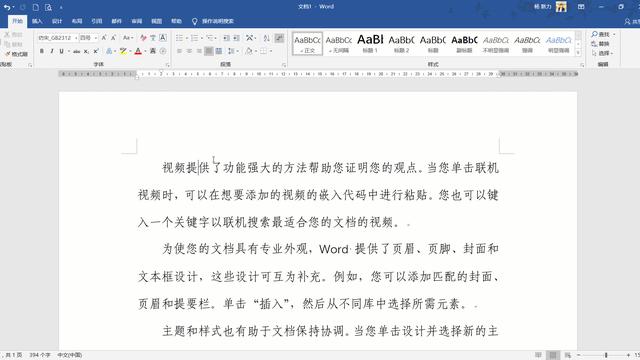Open the Ribbon Display Options

581,7
